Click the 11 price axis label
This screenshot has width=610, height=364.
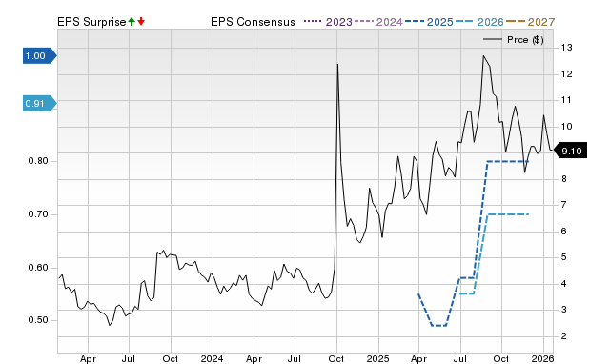point(566,100)
